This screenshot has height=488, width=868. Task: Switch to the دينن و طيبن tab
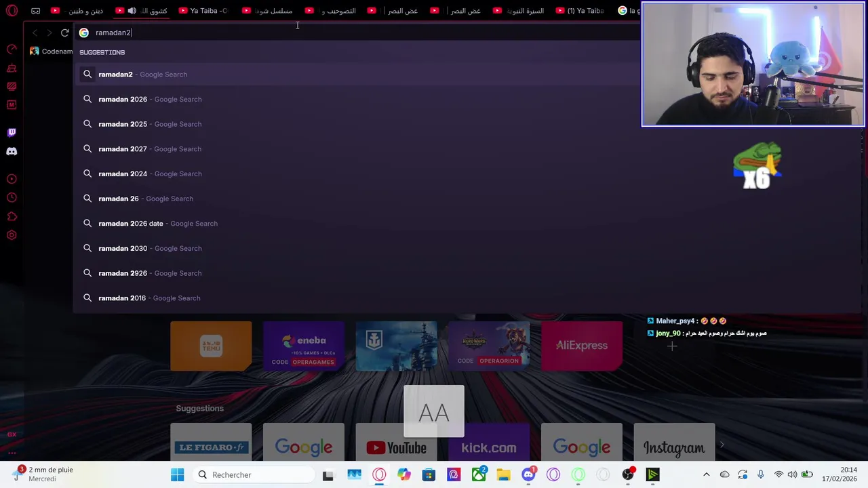[78, 11]
